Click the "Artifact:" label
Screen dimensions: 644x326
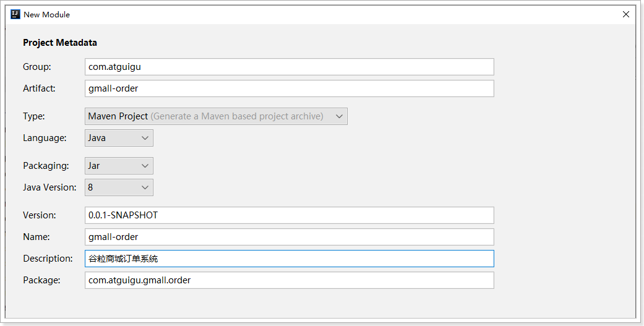(x=39, y=88)
